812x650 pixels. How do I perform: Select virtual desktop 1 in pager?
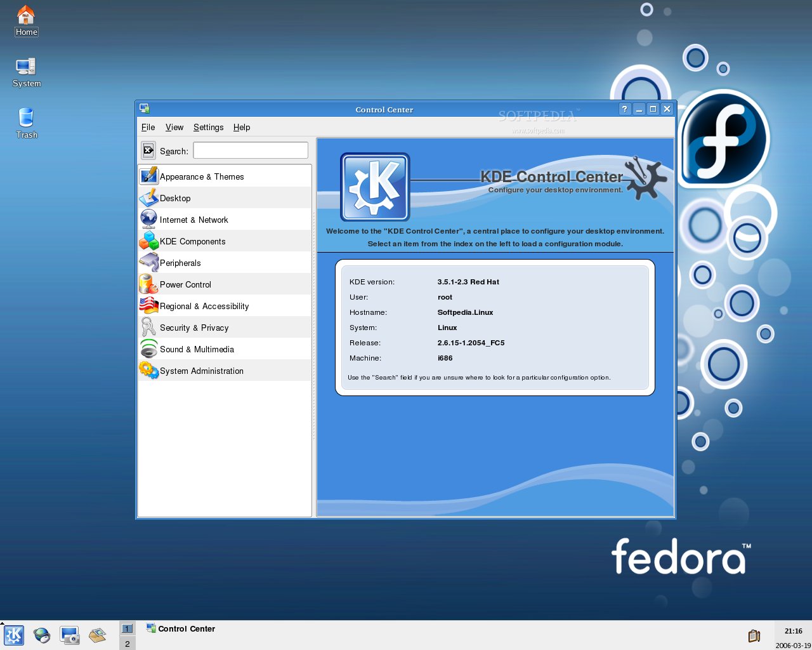(x=127, y=628)
